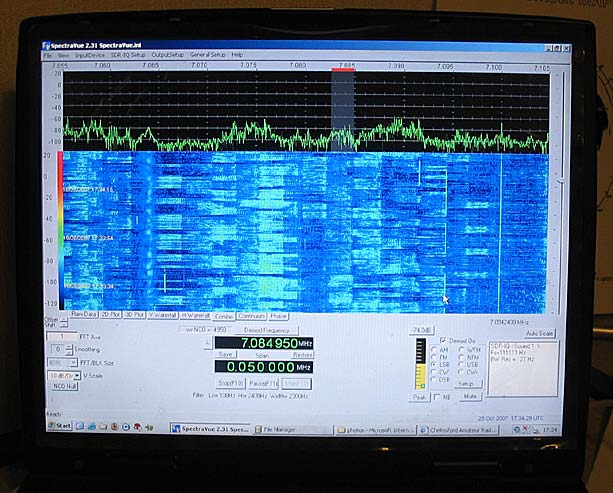Click the waterfall color scale palette strip
Screen dimensions: 613x493
tap(61, 230)
